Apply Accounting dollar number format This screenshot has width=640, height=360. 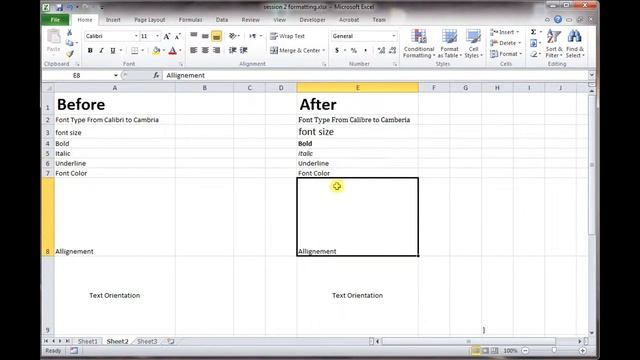337,50
